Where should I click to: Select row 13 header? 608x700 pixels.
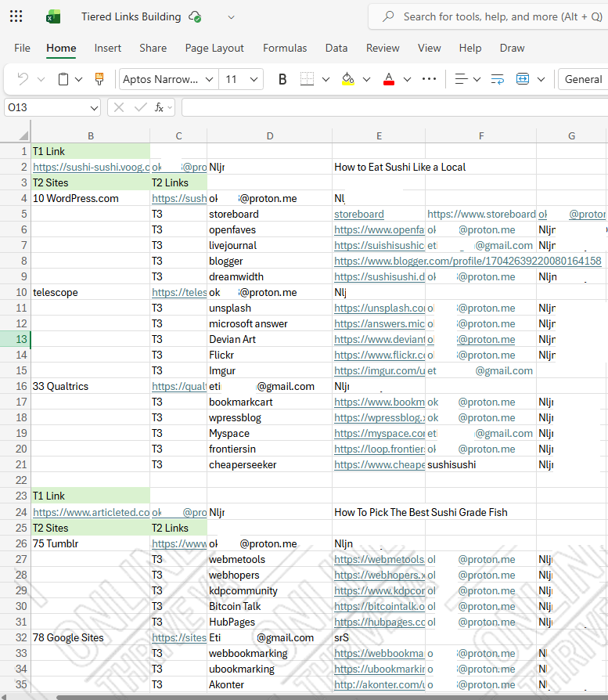pyautogui.click(x=15, y=339)
